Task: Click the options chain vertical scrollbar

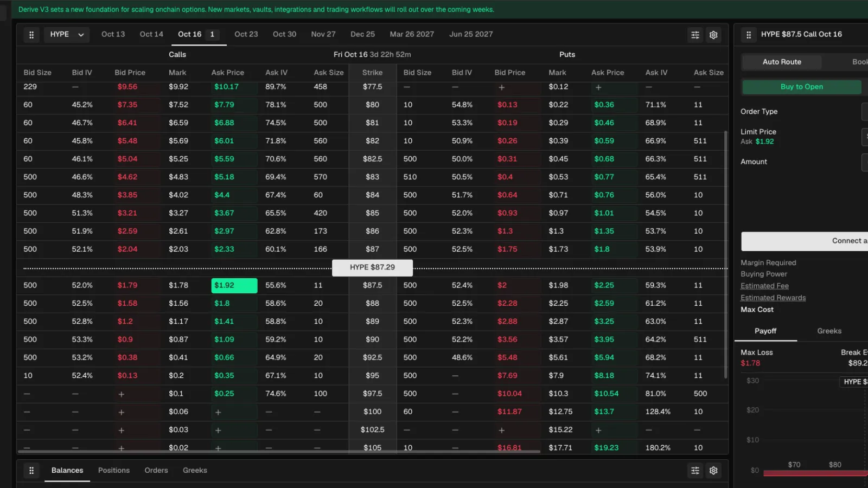Action: coord(725,255)
